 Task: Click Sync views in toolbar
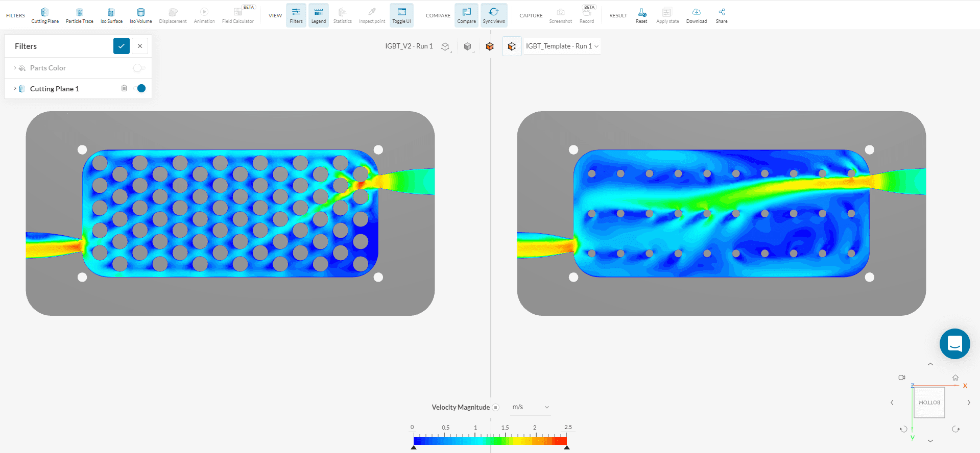(493, 15)
